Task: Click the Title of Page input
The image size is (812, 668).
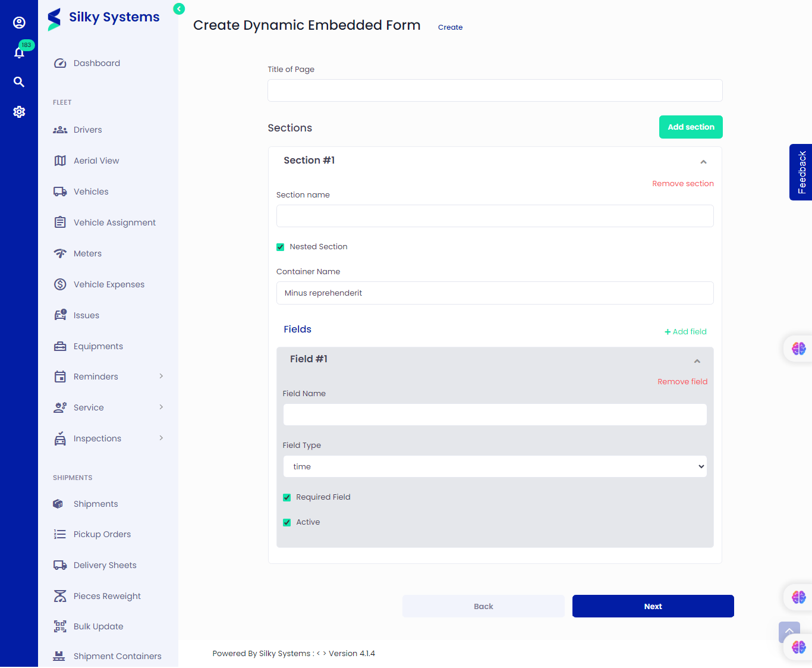Action: click(x=495, y=90)
